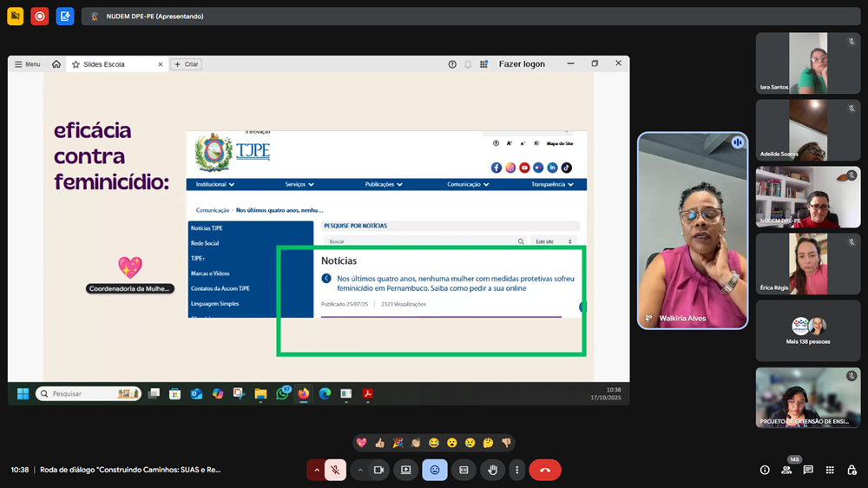
Task: Click the present screen icon
Action: tap(405, 470)
